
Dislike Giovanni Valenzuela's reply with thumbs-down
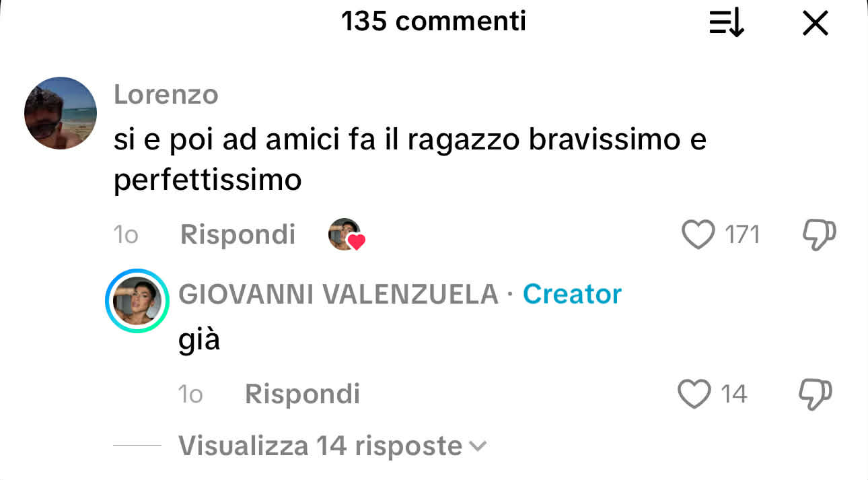coord(816,394)
